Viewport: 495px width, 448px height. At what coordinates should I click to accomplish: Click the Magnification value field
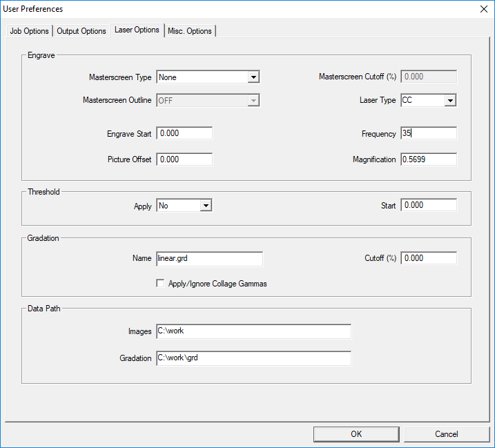point(429,159)
